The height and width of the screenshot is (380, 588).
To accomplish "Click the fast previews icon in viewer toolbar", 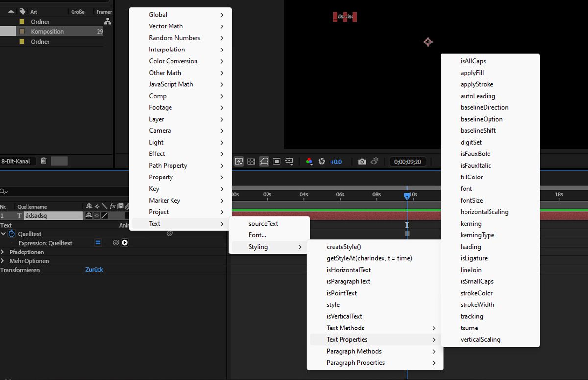I will tap(239, 161).
